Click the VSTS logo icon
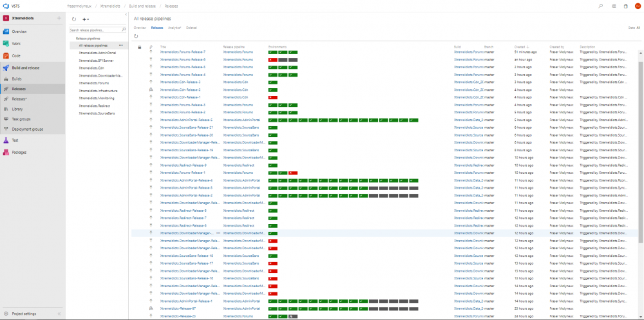This screenshot has height=320, width=644. pos(6,5)
